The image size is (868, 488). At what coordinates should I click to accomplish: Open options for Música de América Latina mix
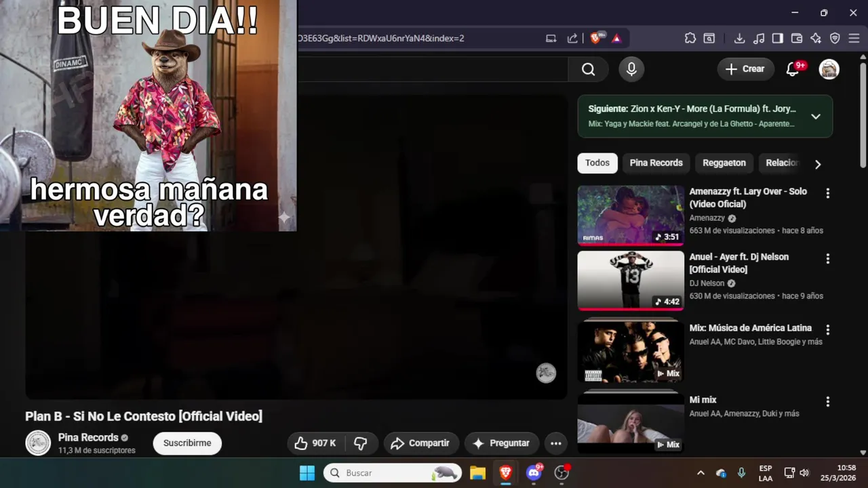(x=827, y=330)
